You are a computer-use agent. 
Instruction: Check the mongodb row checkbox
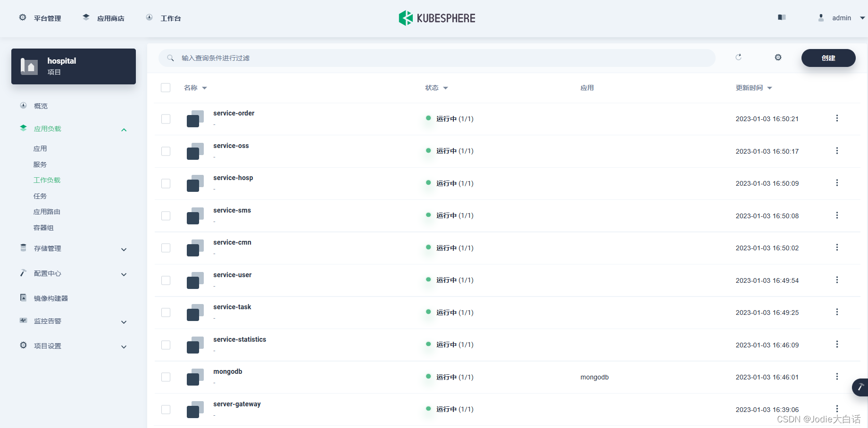166,377
